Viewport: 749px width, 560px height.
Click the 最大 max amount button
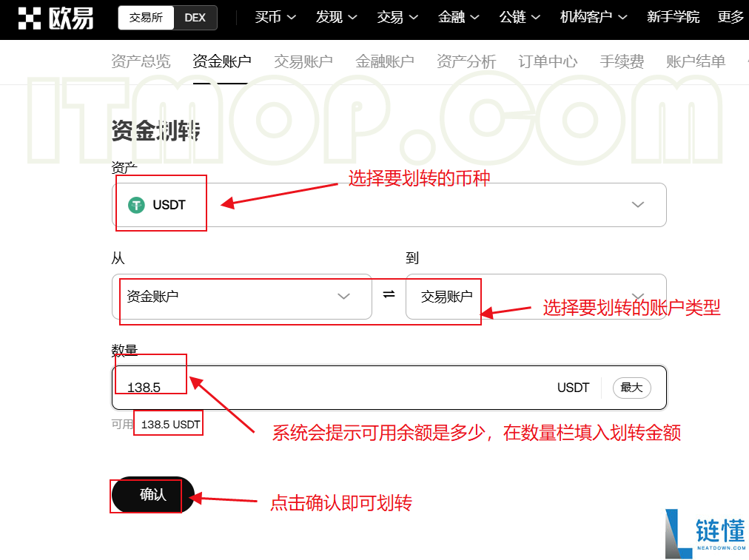631,388
